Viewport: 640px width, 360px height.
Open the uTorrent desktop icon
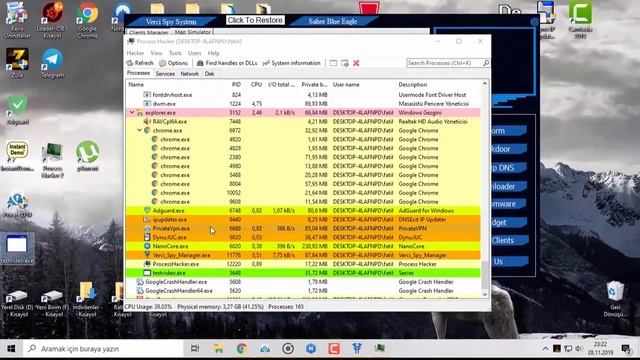(87, 156)
